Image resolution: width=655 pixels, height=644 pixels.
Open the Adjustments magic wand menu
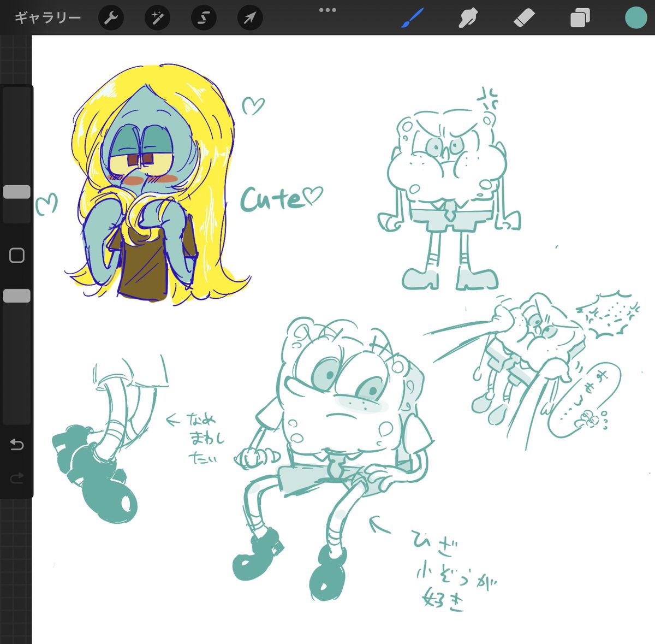coord(157,18)
